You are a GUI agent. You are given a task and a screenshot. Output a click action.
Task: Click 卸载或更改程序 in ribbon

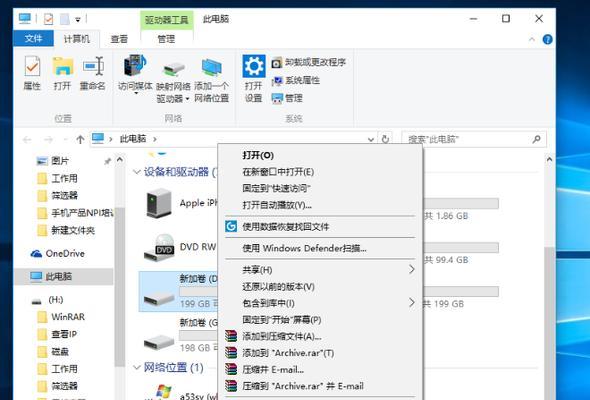coord(309,62)
